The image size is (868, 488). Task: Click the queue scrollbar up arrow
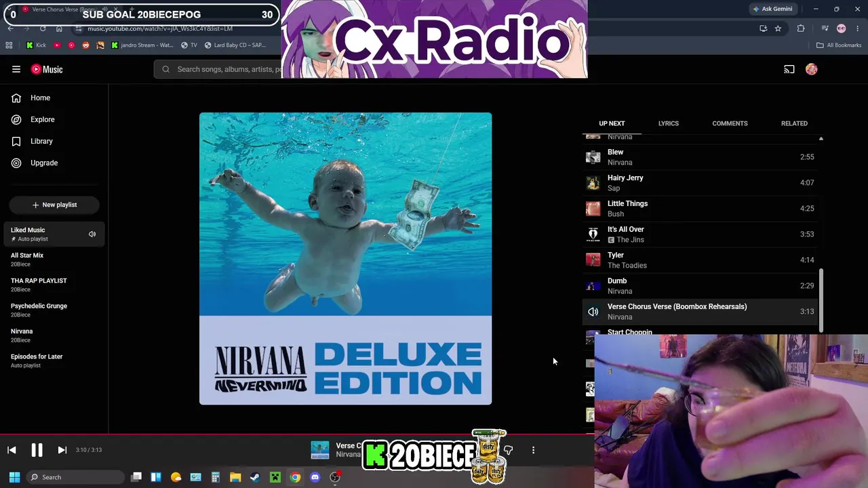(821, 139)
